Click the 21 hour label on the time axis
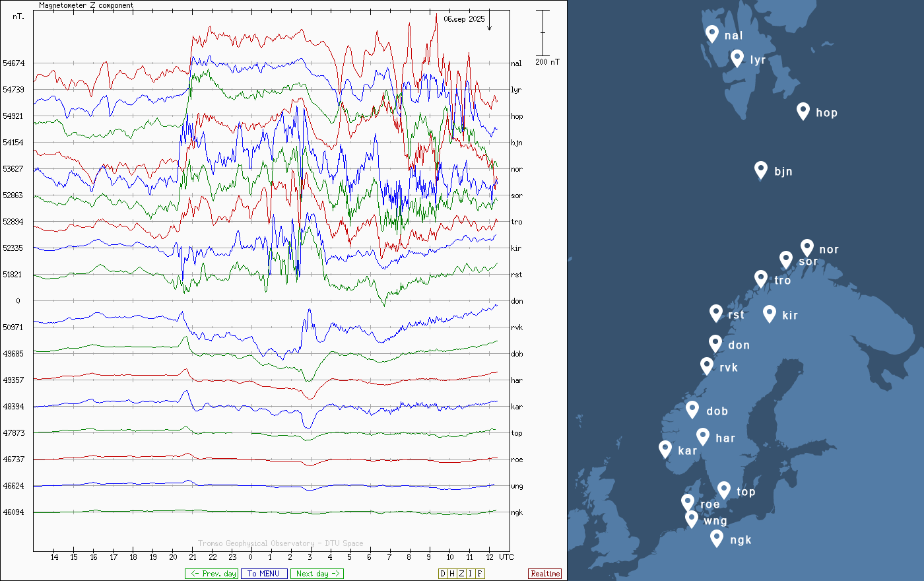Screen dimensions: 924x581 tap(193, 557)
